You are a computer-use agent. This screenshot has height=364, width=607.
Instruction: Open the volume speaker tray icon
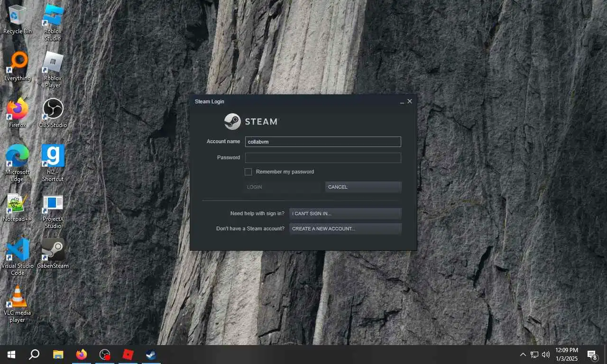pyautogui.click(x=546, y=355)
